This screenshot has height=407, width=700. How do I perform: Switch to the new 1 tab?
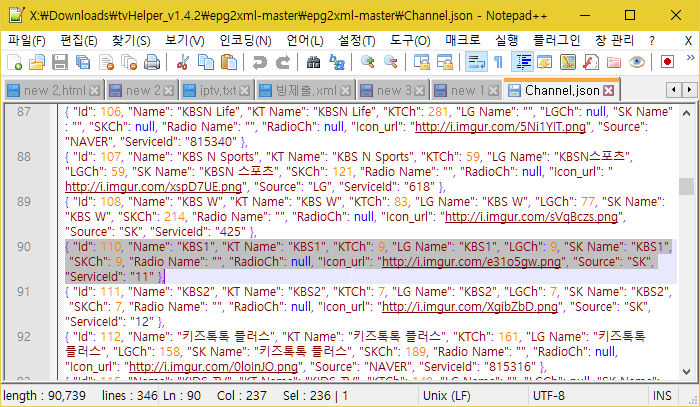tap(467, 91)
